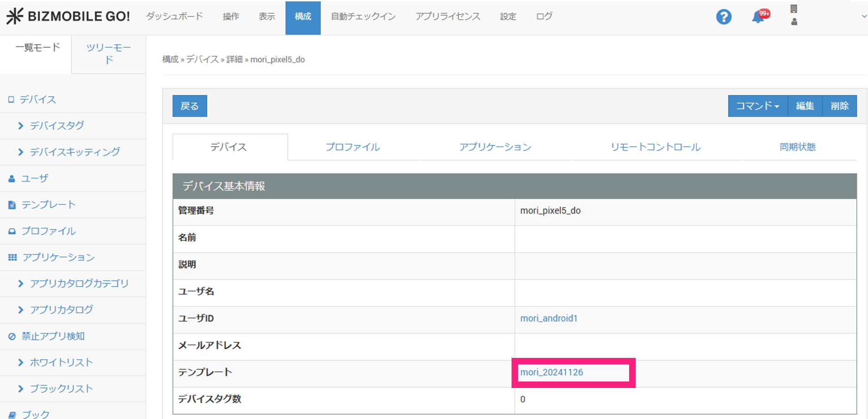Image resolution: width=868 pixels, height=419 pixels.
Task: Open the user account icon
Action: pyautogui.click(x=794, y=21)
